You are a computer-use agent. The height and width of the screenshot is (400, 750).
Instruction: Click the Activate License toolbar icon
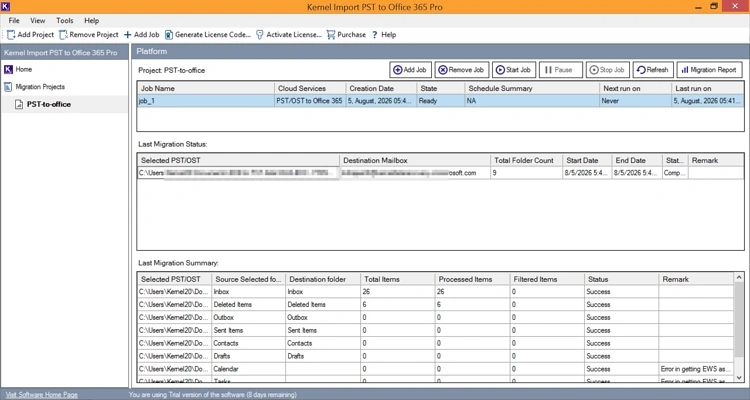260,35
